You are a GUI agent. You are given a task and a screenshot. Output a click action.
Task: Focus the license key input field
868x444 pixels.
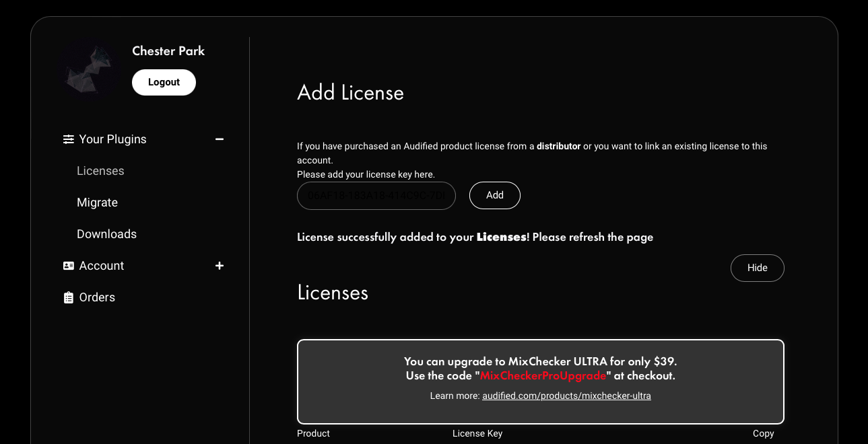tap(376, 196)
